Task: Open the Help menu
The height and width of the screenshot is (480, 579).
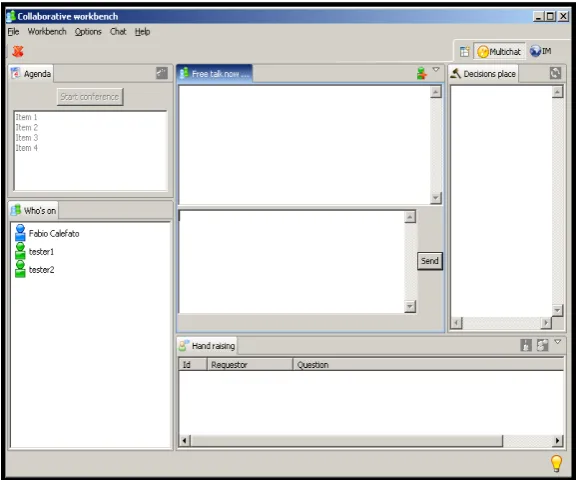Action: (142, 32)
